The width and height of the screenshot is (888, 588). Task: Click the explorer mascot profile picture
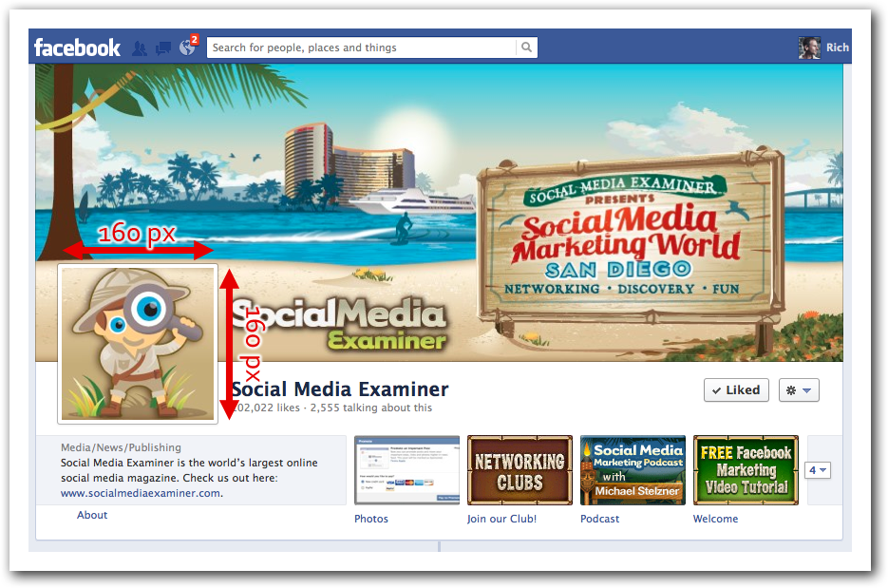click(138, 344)
